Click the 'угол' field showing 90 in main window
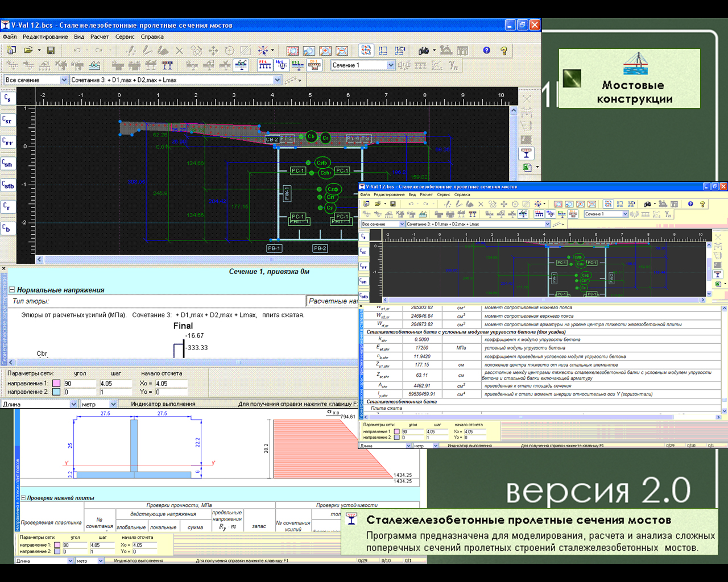This screenshot has width=728, height=582. point(80,384)
